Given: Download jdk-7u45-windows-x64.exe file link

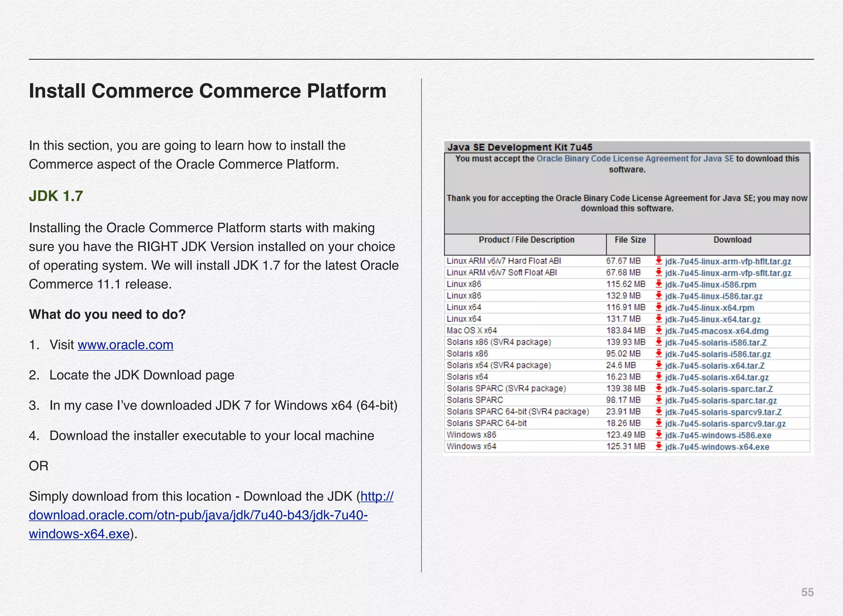Looking at the screenshot, I should (x=717, y=447).
